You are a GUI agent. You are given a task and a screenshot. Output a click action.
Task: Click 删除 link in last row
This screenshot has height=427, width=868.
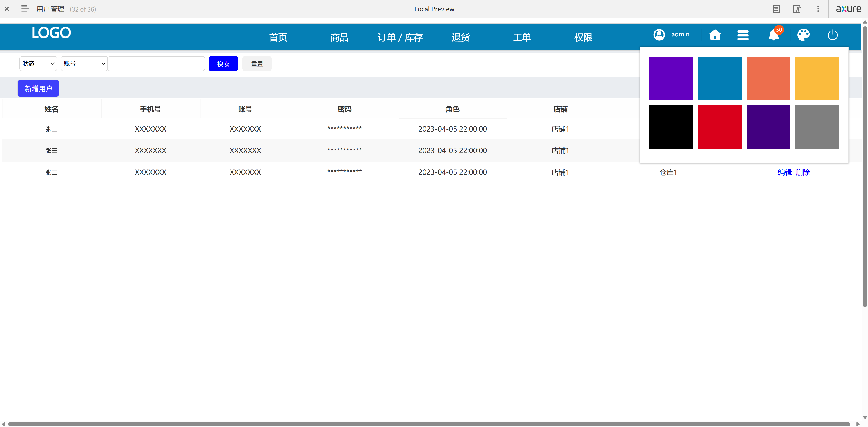click(x=803, y=172)
